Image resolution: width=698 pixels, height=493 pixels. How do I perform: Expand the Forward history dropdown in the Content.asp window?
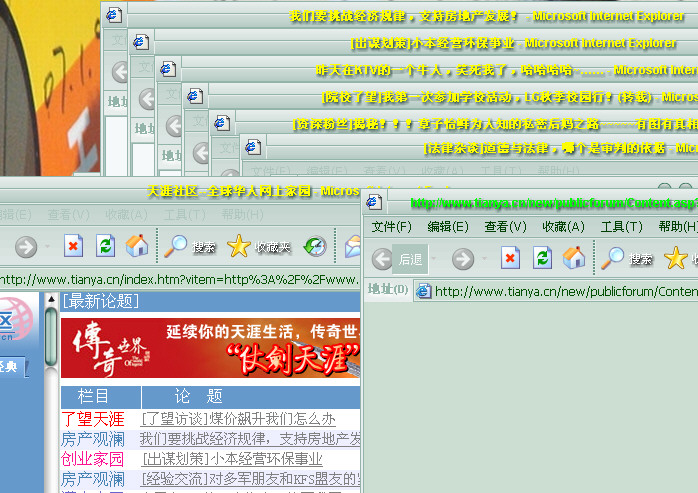point(485,259)
